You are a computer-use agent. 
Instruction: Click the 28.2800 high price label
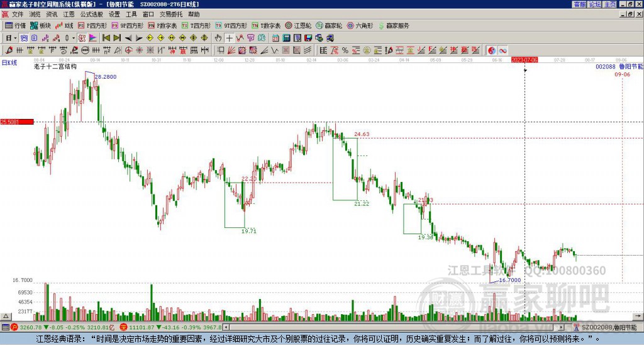point(106,76)
